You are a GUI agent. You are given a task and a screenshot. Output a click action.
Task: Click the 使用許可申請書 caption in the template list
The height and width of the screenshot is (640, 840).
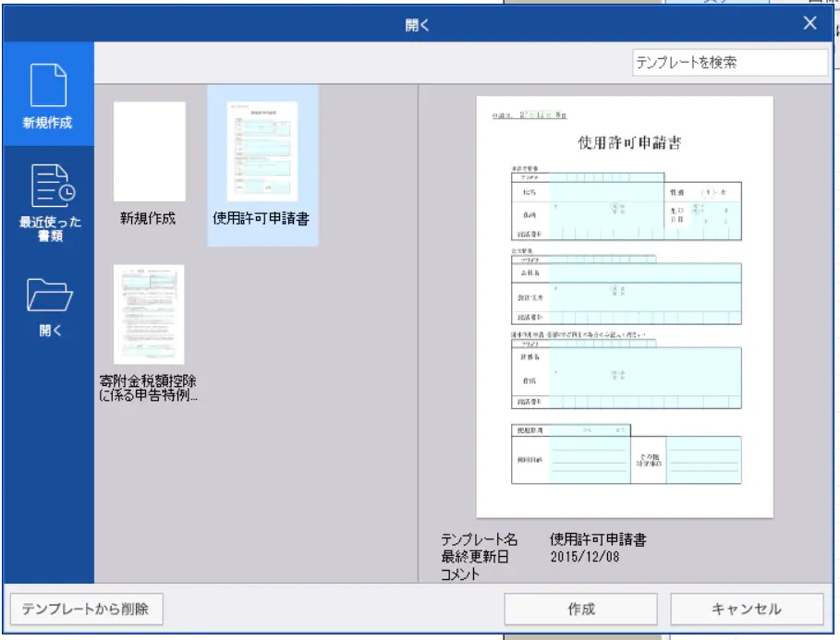point(262,220)
